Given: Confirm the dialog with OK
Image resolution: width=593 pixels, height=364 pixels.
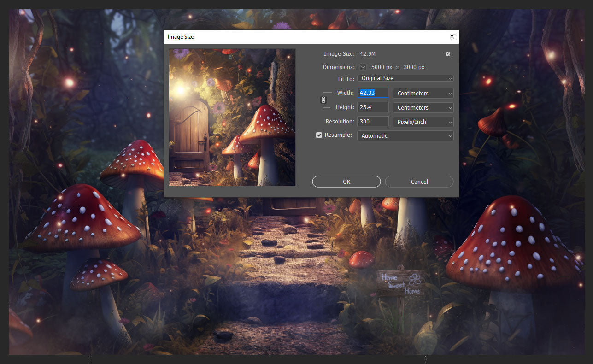Looking at the screenshot, I should (346, 182).
